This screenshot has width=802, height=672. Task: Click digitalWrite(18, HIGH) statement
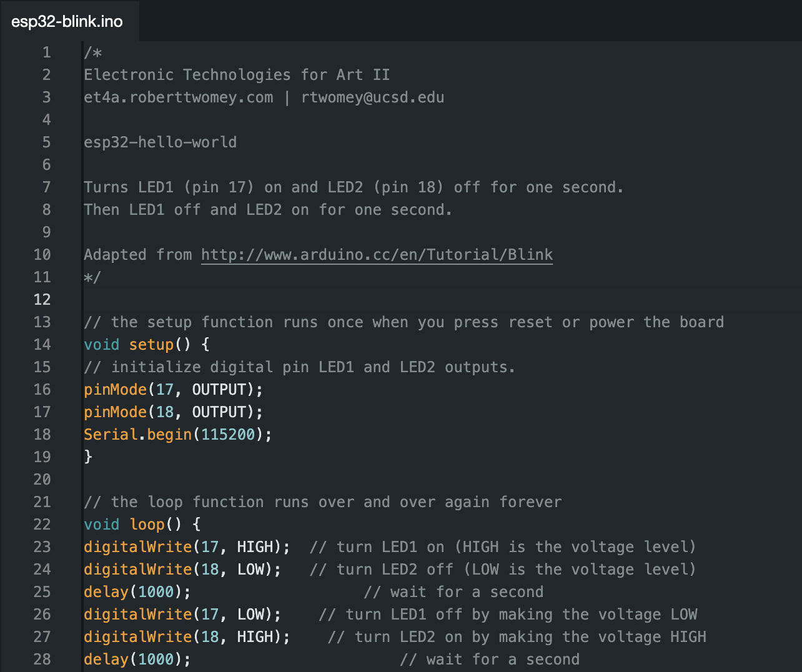pyautogui.click(x=187, y=637)
